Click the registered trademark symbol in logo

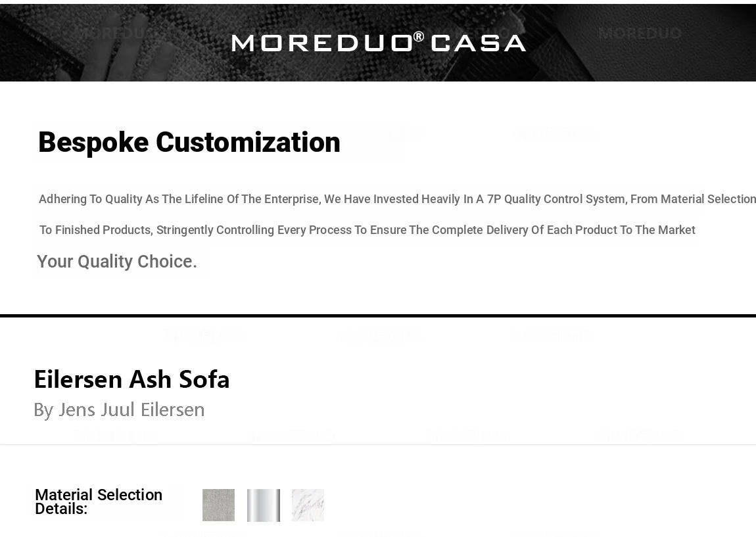[x=419, y=37]
